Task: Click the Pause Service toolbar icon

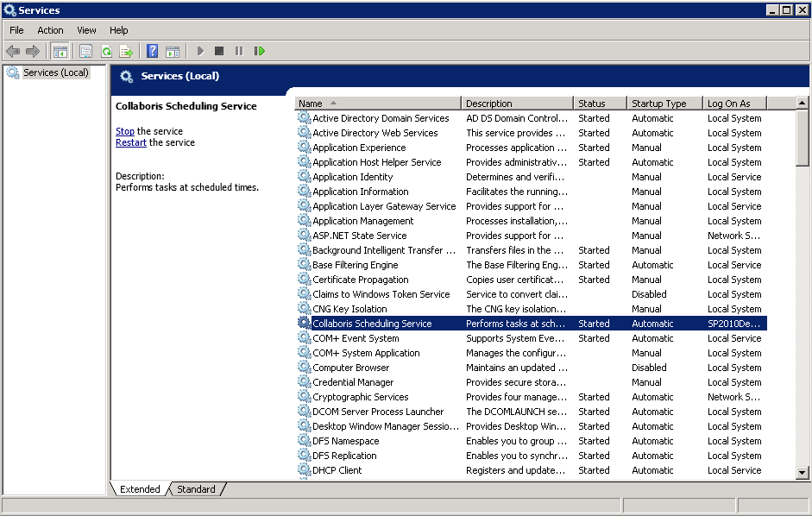Action: coord(239,52)
